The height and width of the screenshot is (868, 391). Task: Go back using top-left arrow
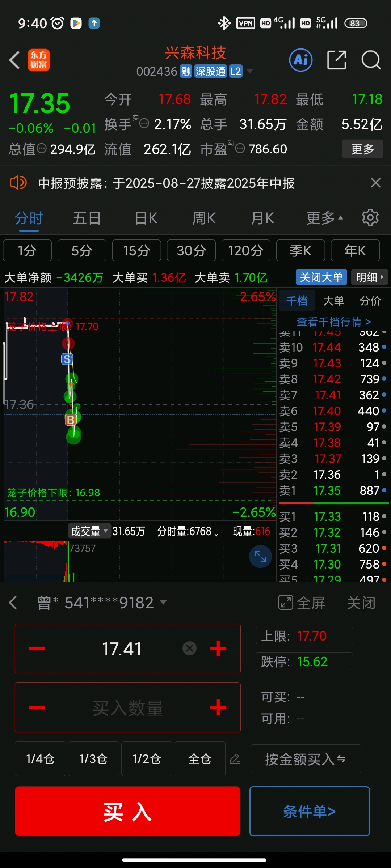pos(14,60)
